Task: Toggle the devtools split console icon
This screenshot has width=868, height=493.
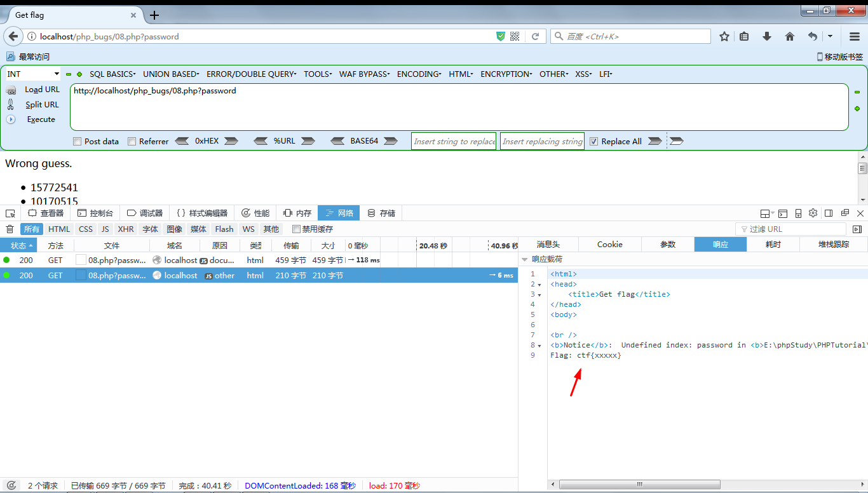Action: click(783, 213)
